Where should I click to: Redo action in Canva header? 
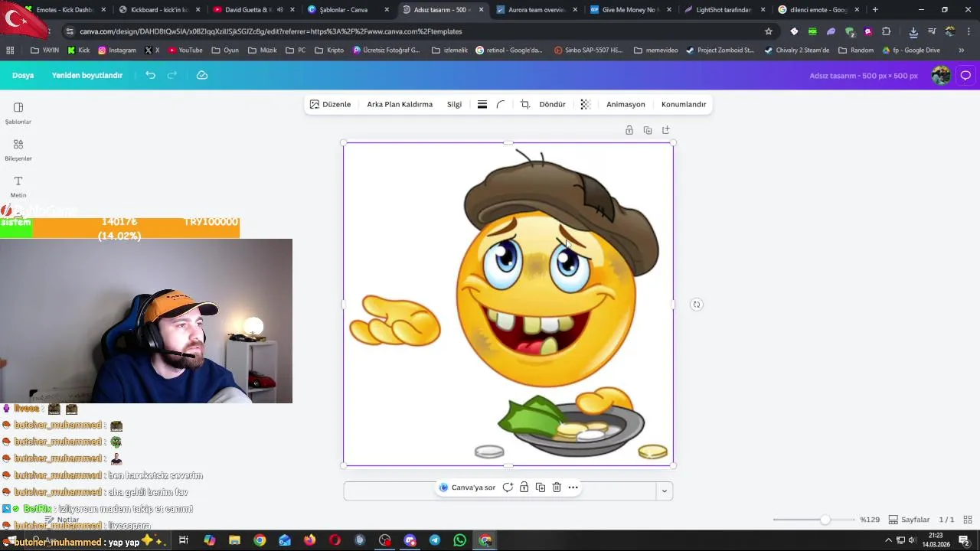pyautogui.click(x=172, y=75)
